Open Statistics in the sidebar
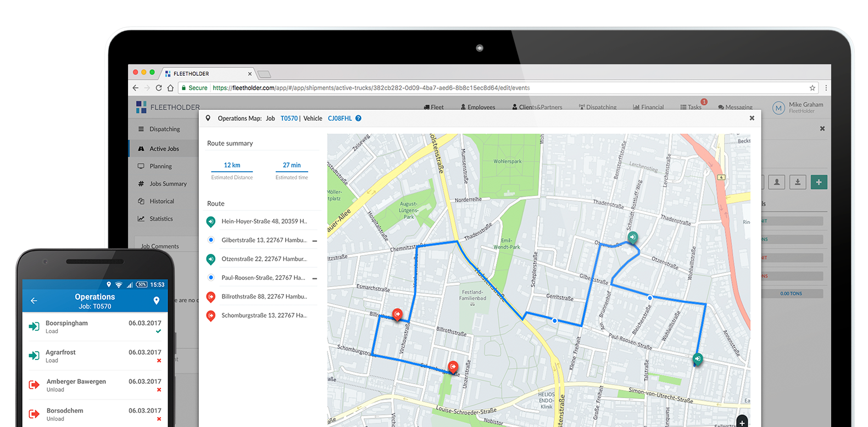The width and height of the screenshot is (868, 427). [x=161, y=218]
